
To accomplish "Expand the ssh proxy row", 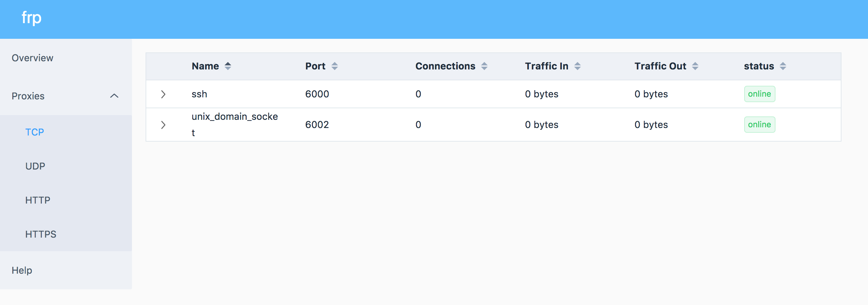I will [163, 94].
